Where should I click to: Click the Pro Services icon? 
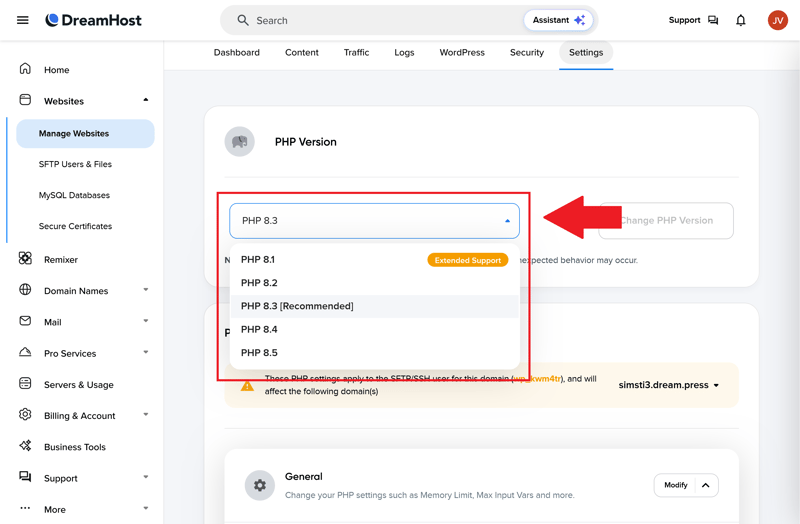25,352
